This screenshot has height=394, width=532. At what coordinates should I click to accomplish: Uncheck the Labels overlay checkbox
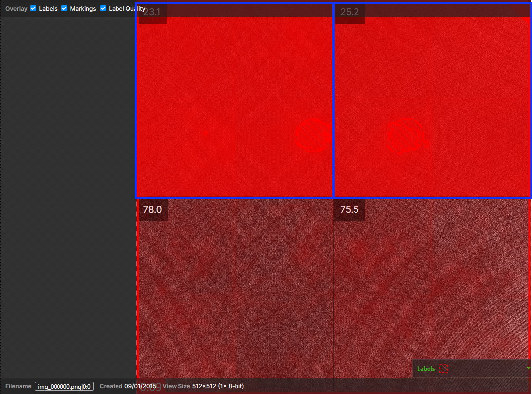pos(34,9)
